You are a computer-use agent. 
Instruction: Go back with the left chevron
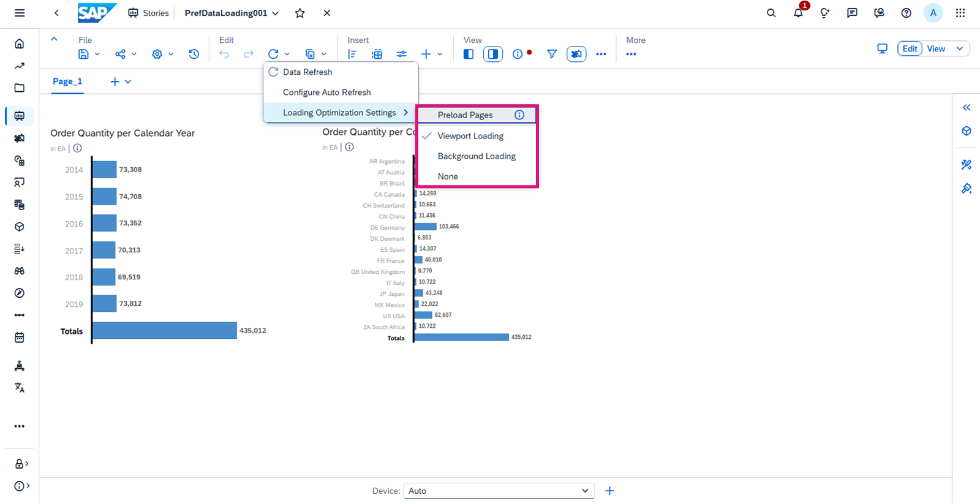coord(56,13)
